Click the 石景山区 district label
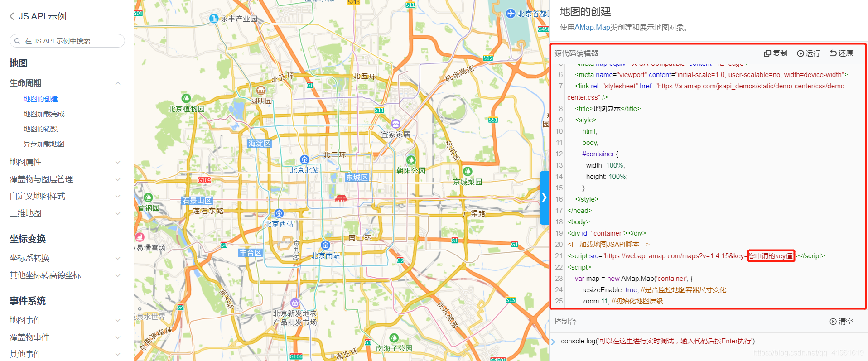Image resolution: width=868 pixels, height=361 pixels. (197, 201)
